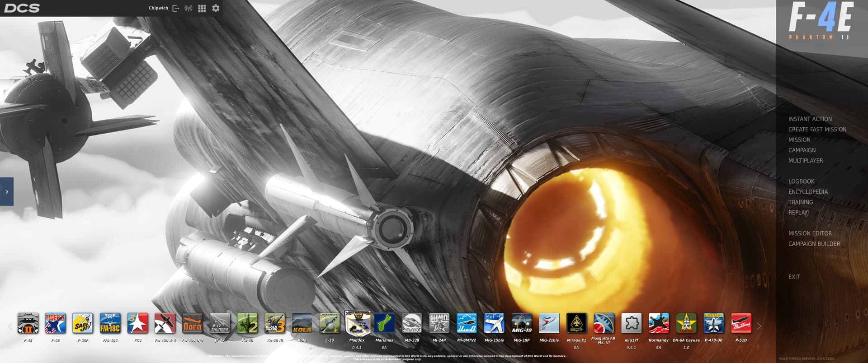The height and width of the screenshot is (363, 868).
Task: Select the MiG-21bis module icon
Action: pyautogui.click(x=549, y=323)
